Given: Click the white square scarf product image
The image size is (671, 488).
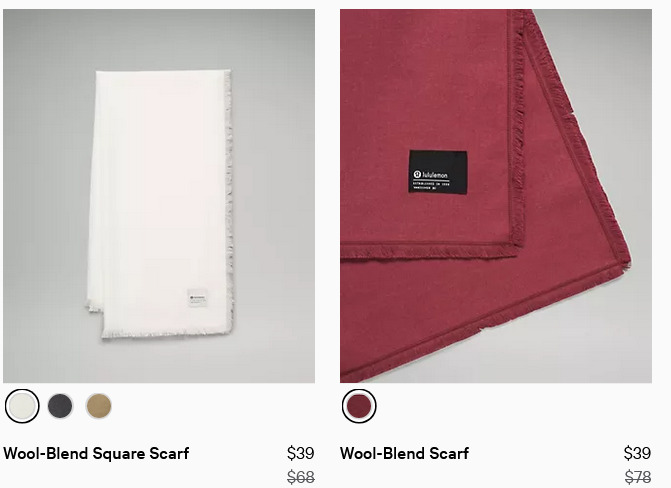Looking at the screenshot, I should coord(159,196).
